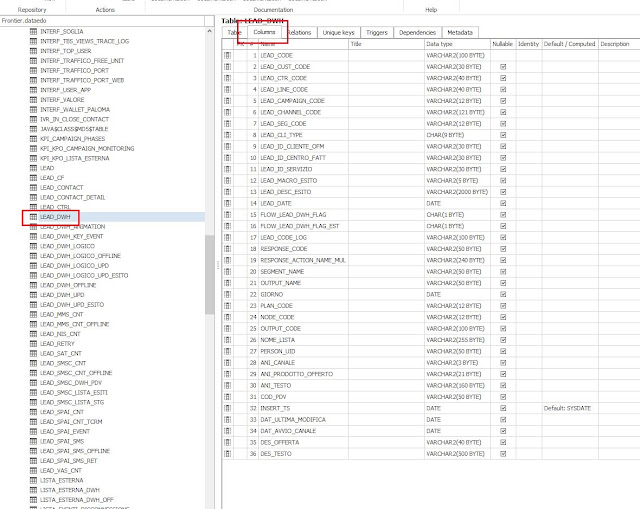This screenshot has height=509, width=640.
Task: Click the table icon beside LEAD_SAT_CNT
Action: point(33,353)
